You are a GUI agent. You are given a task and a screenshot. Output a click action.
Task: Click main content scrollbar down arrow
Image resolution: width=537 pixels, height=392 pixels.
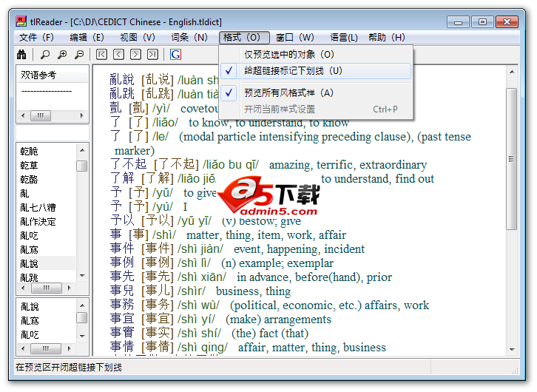512,349
